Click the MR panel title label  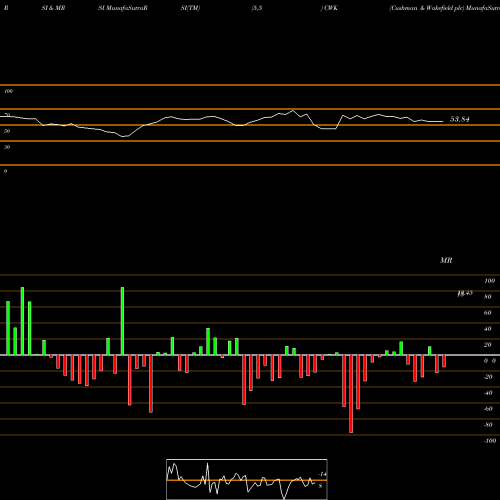click(446, 260)
